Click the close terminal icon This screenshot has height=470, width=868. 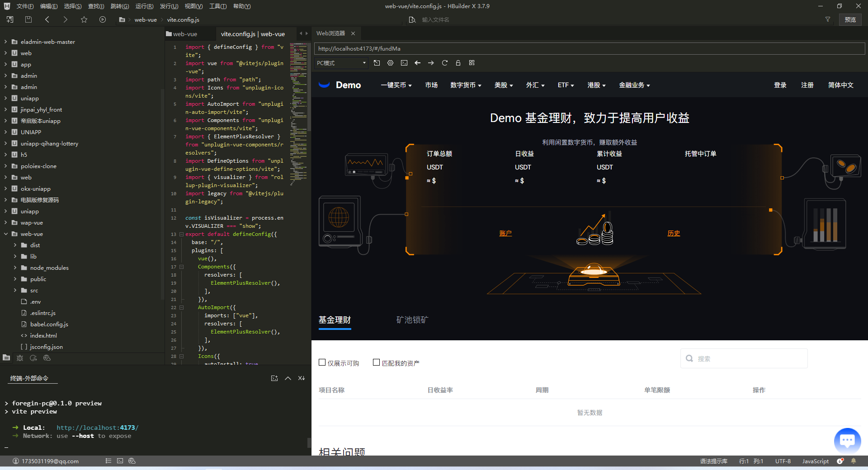click(x=302, y=378)
